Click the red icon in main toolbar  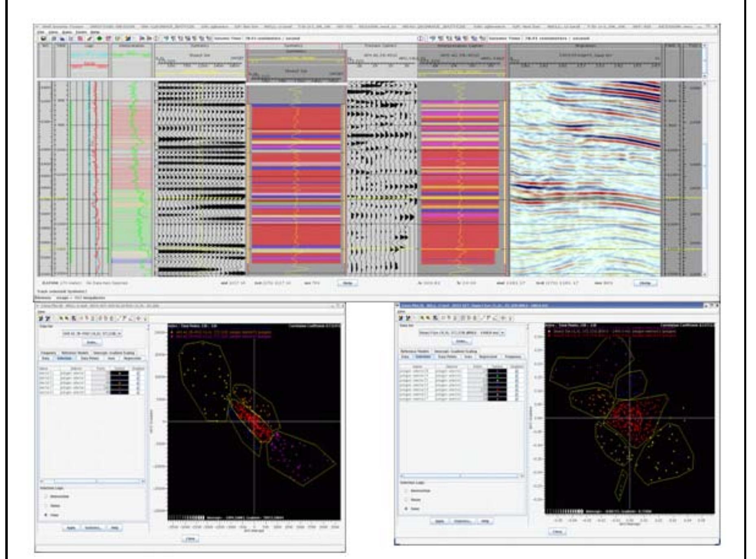tap(80, 39)
